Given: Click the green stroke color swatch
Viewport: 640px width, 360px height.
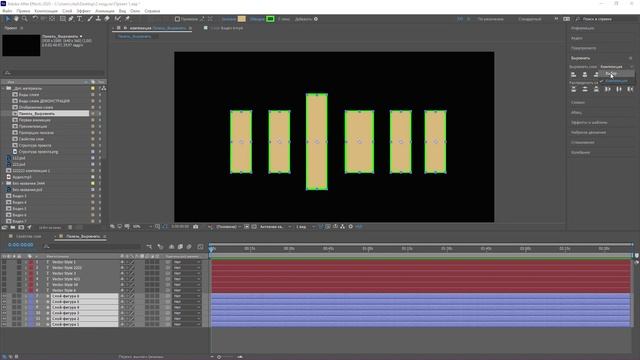Looking at the screenshot, I should [270, 19].
